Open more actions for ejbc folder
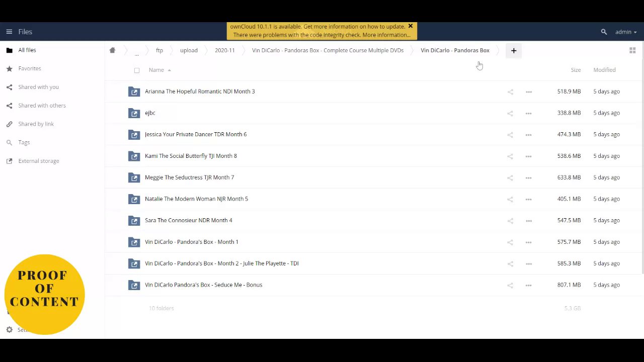This screenshot has width=644, height=362. pos(529,113)
